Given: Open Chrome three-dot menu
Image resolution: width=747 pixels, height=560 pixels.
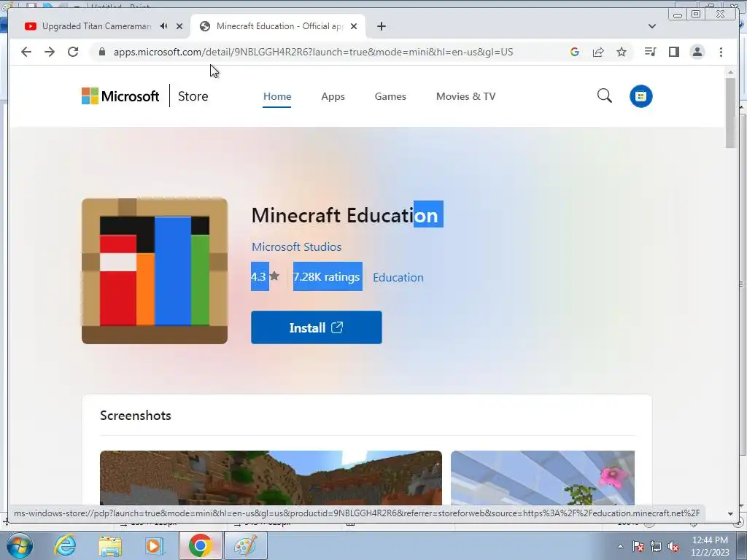Looking at the screenshot, I should pos(721,52).
